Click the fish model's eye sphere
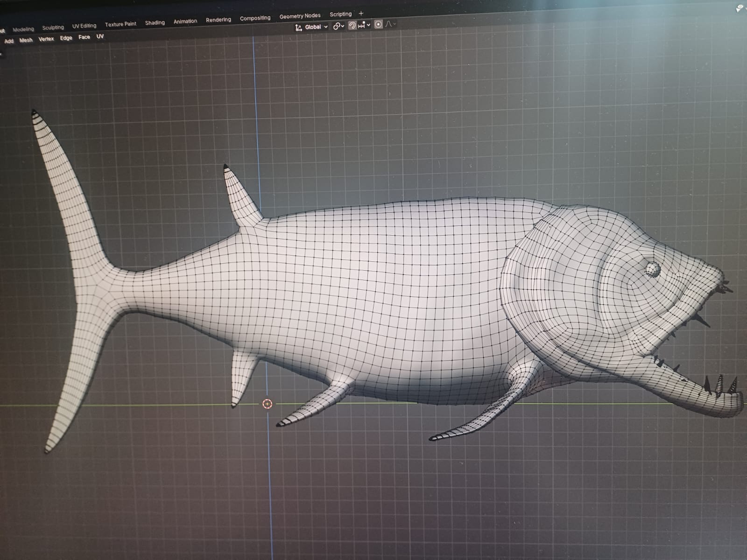The image size is (747, 560). click(x=653, y=268)
